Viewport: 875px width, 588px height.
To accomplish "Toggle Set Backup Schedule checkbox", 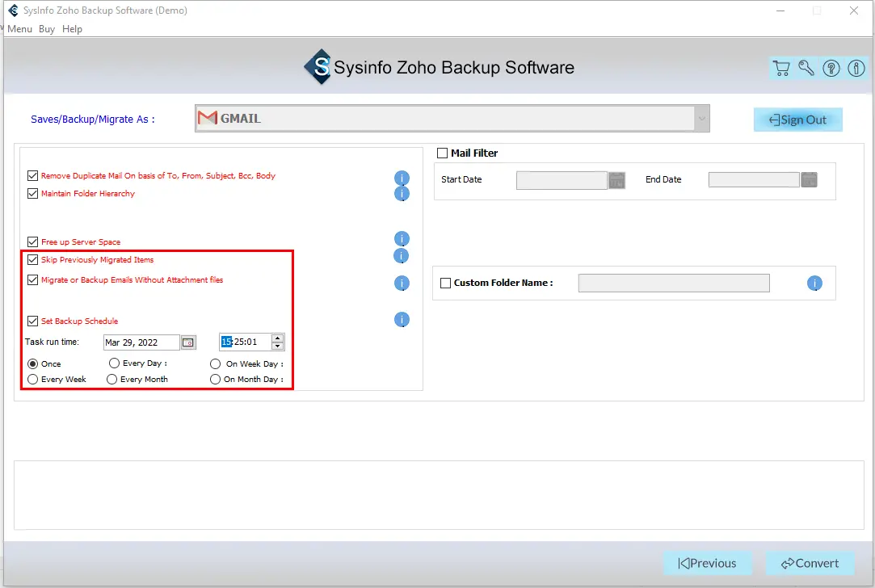I will click(x=32, y=321).
